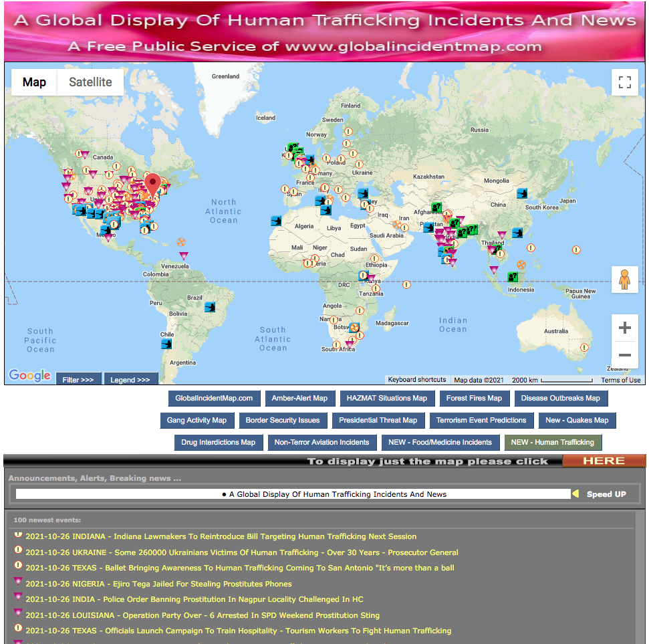Open NEW - Food/Medicine Incidents
Screen dimensions: 649x644
click(440, 442)
